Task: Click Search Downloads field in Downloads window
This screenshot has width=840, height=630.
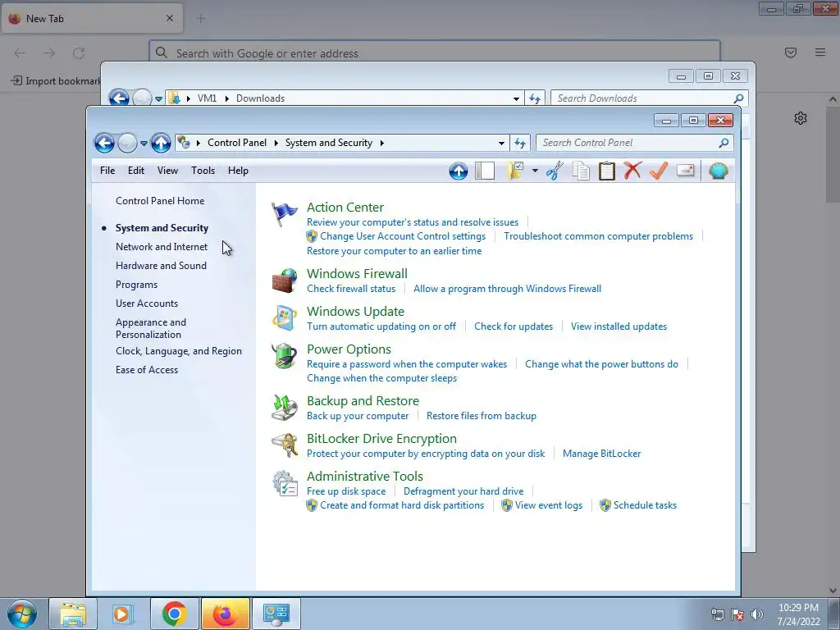Action: pyautogui.click(x=650, y=98)
